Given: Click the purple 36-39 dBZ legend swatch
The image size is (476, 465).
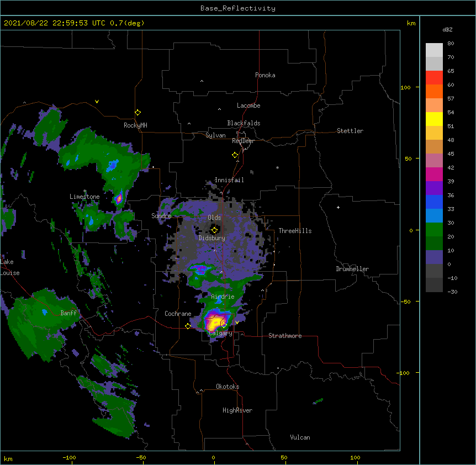Looking at the screenshot, I should 434,188.
